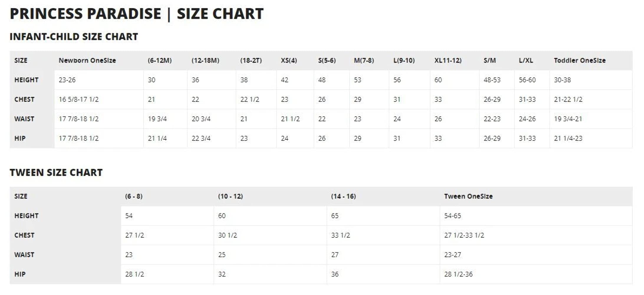Click the Tween Size Chart heading
Viewport: 644px width, 295px height.
(x=56, y=172)
